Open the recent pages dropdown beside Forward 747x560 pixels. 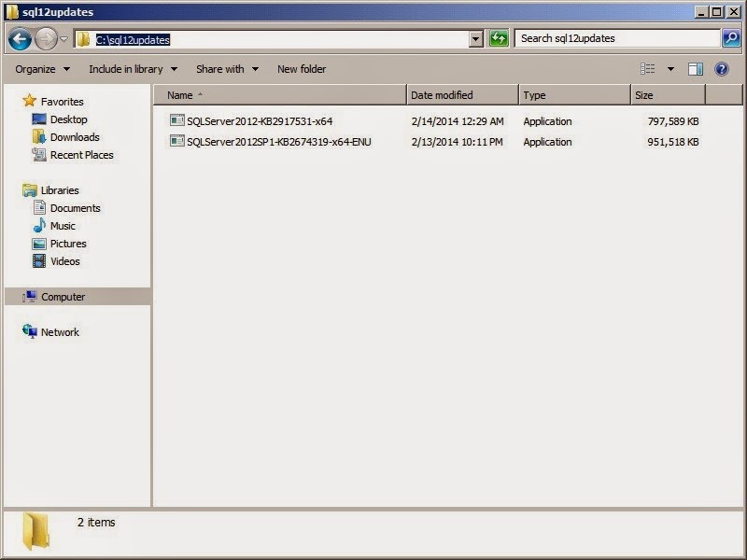[x=64, y=39]
